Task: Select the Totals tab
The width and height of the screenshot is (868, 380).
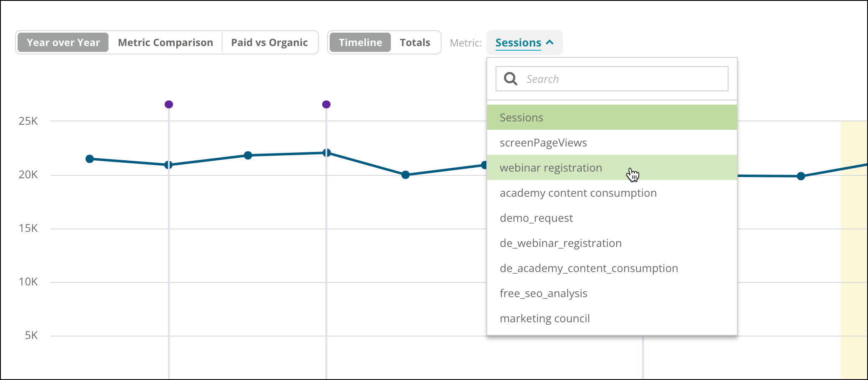Action: pyautogui.click(x=415, y=42)
